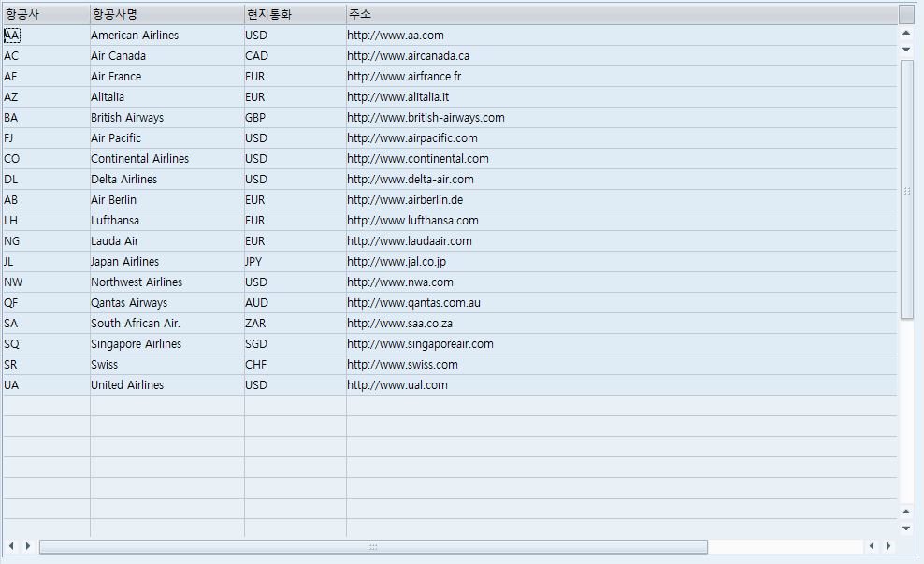924x564 pixels.
Task: Click the Qantas Airways name cell
Action: pyautogui.click(x=167, y=303)
